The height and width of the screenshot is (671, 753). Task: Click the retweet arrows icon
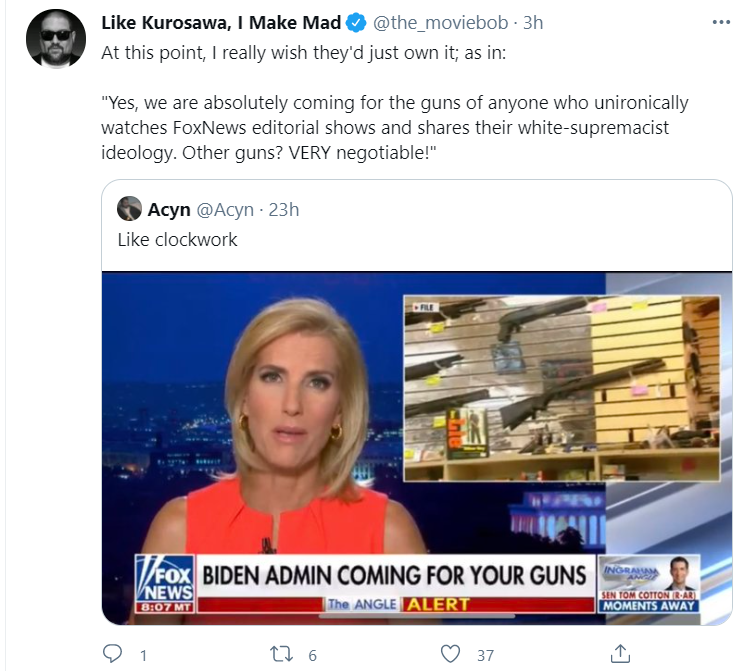pos(281,654)
